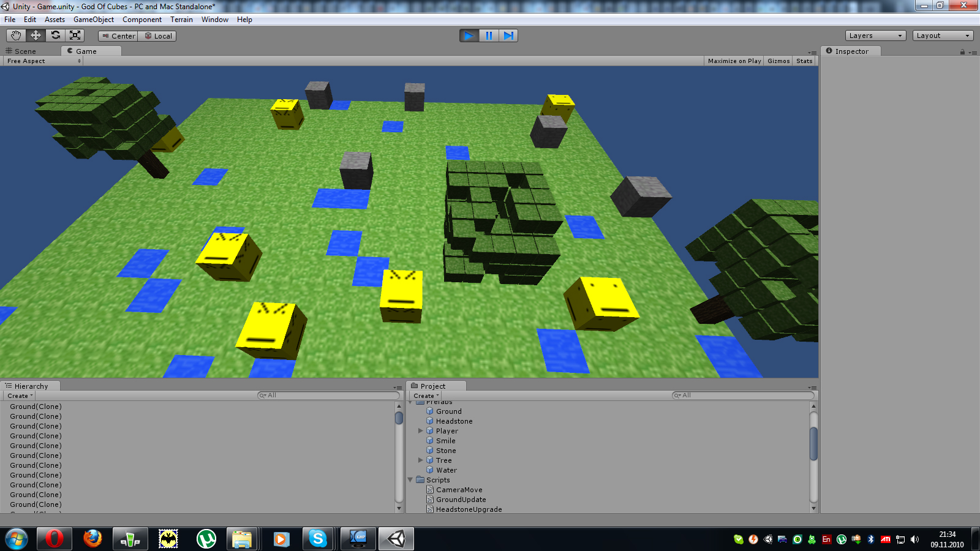Toggle Maximize on Play
Image resolution: width=980 pixels, height=551 pixels.
click(x=734, y=61)
